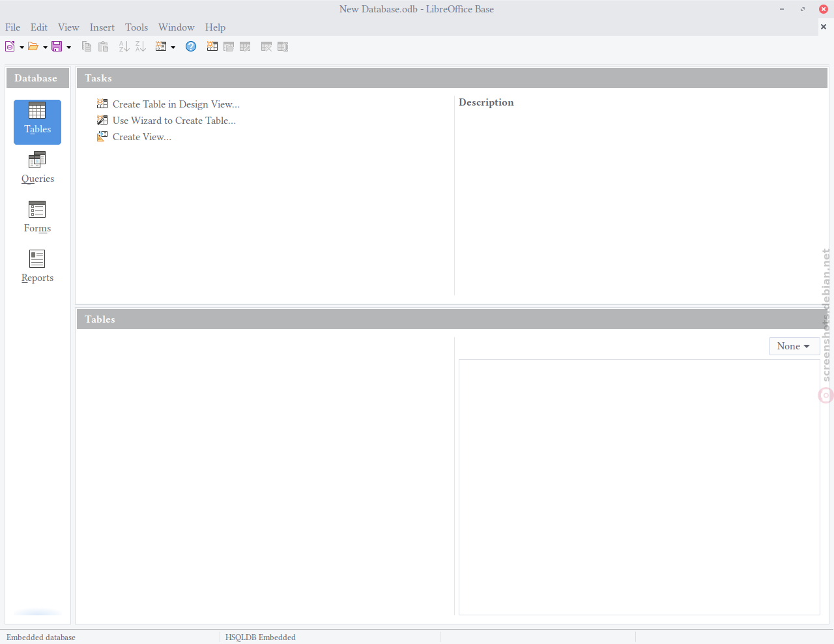
Task: Click the Create View task
Action: pyautogui.click(x=142, y=137)
